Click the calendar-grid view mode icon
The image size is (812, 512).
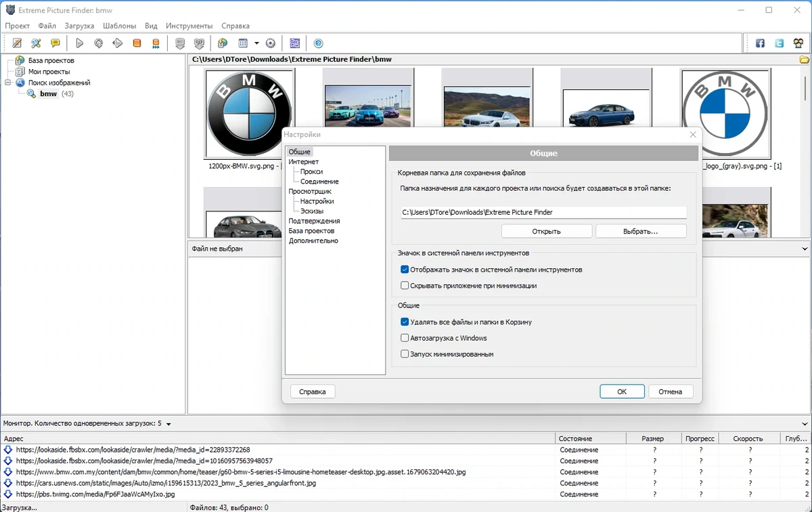(x=243, y=43)
